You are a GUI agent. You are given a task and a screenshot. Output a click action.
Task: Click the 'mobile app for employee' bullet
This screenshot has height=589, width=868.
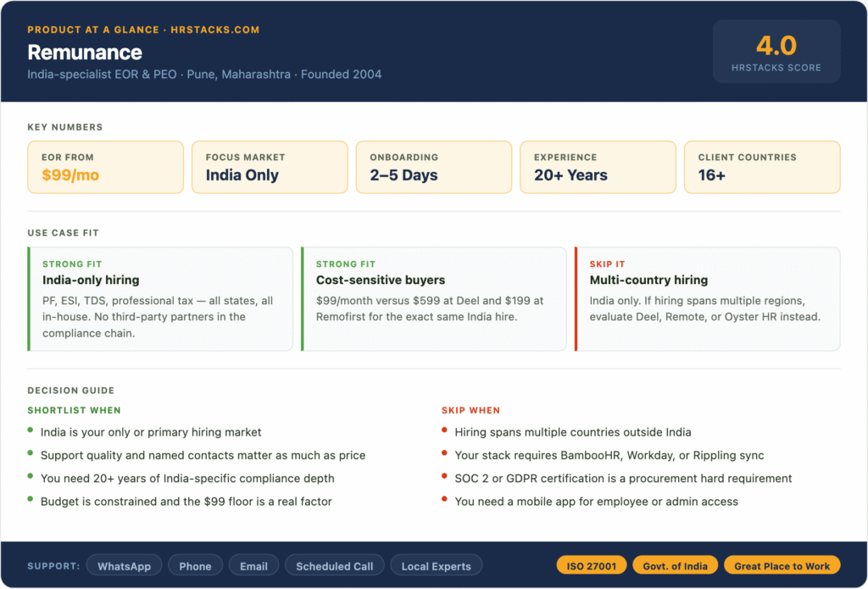[596, 502]
